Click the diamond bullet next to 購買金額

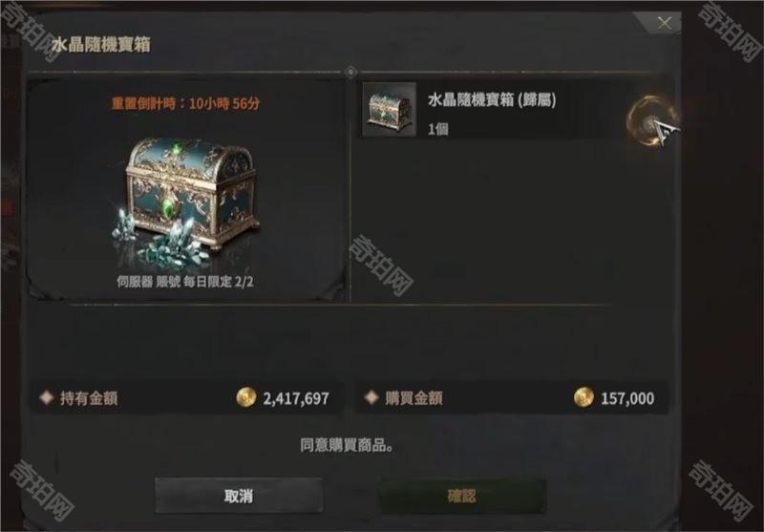point(371,397)
